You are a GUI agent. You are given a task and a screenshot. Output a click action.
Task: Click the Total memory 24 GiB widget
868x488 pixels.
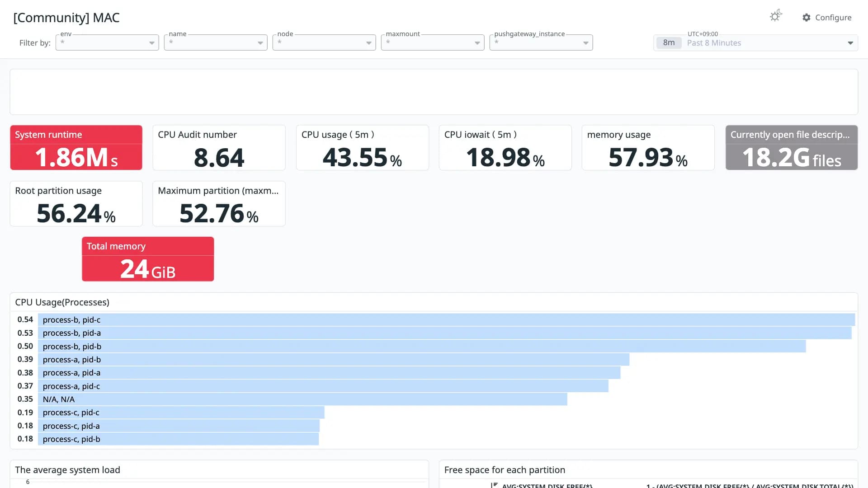tap(148, 259)
